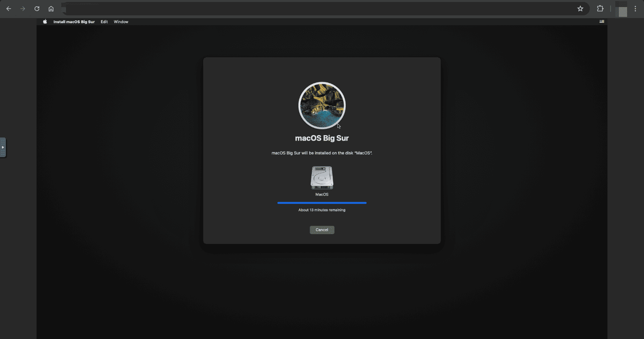Click the 'MacOS' disk label
The image size is (644, 339).
coord(322,194)
